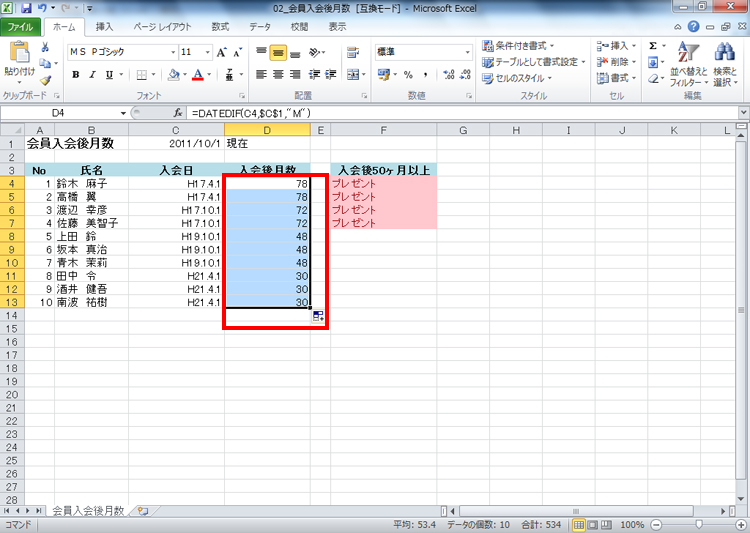Align text right
This screenshot has width=750, height=533.
[296, 75]
